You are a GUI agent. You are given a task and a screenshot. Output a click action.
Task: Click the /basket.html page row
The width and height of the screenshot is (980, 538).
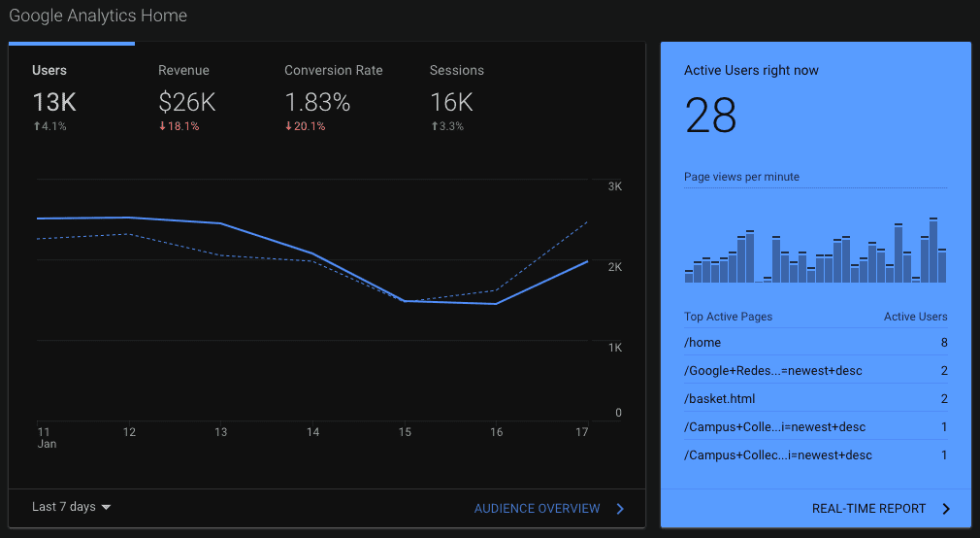tap(816, 398)
